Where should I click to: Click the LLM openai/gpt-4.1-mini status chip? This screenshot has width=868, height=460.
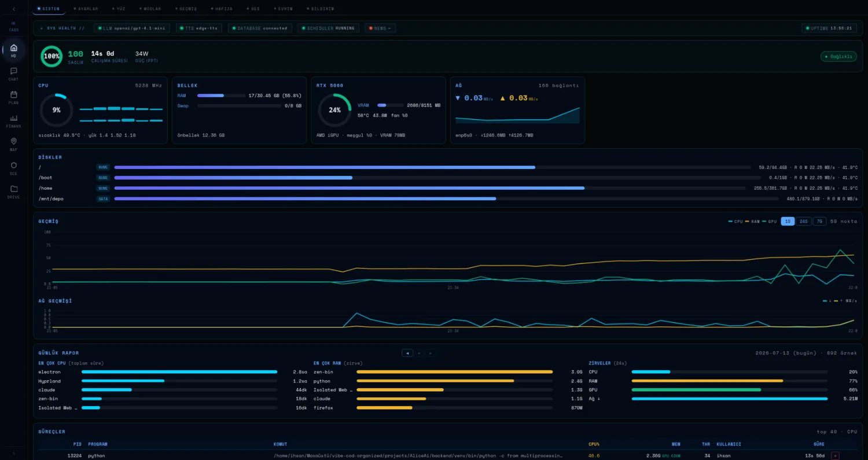[132, 28]
